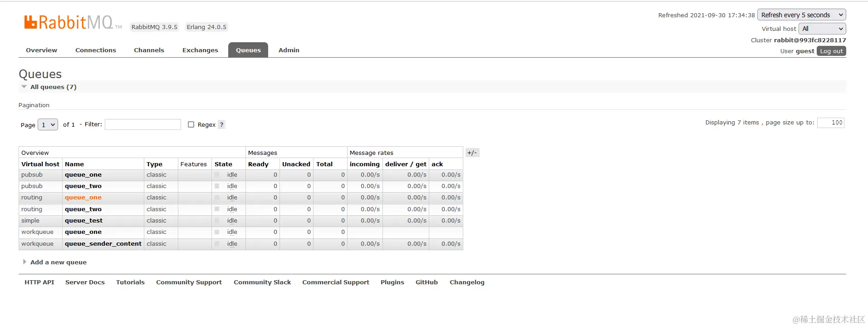Select the Queues tab
The width and height of the screenshot is (868, 327).
248,50
